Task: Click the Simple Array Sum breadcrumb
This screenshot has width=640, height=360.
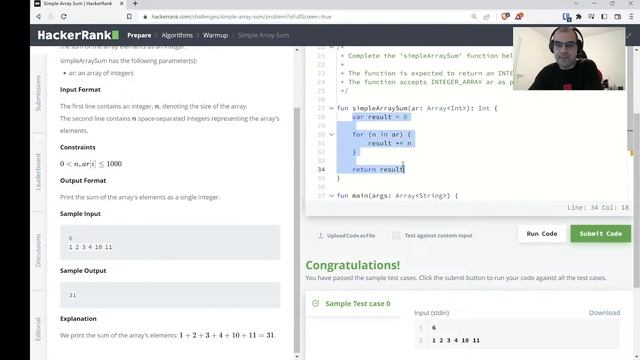Action: coord(264,36)
